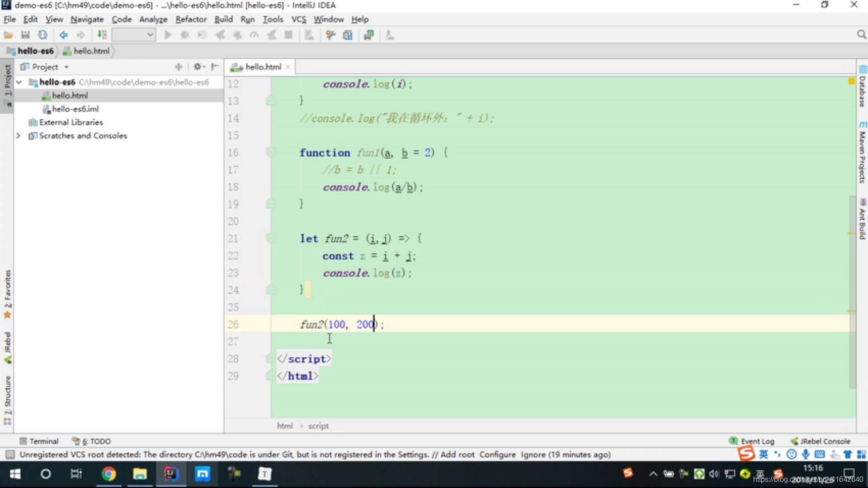Open the TODO tool window
Image resolution: width=868 pixels, height=488 pixels.
[x=92, y=441]
